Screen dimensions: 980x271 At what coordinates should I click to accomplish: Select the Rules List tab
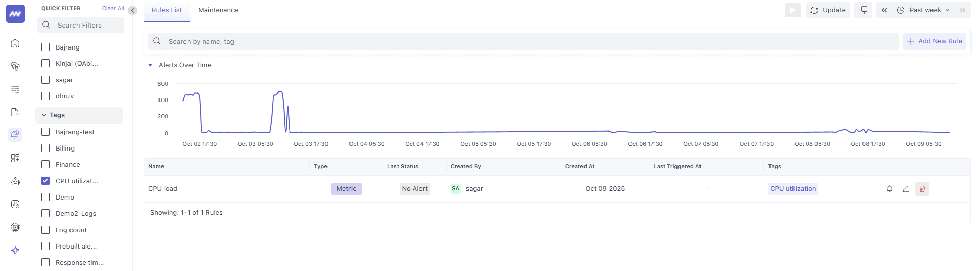click(167, 10)
